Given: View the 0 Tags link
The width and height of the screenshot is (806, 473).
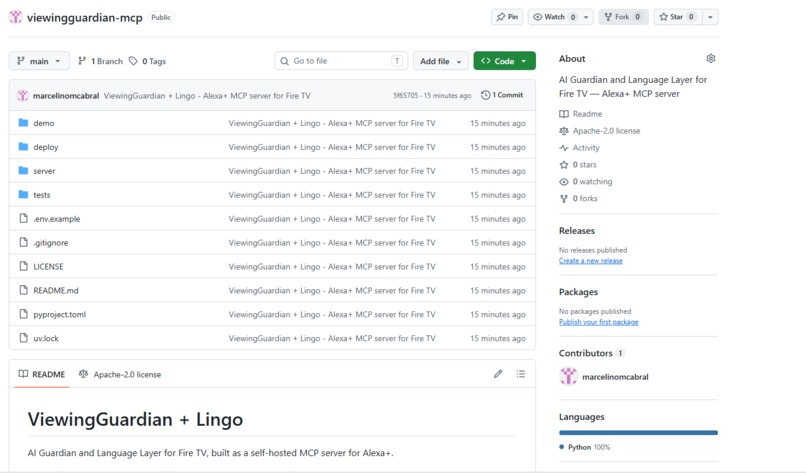Looking at the screenshot, I should [x=148, y=61].
